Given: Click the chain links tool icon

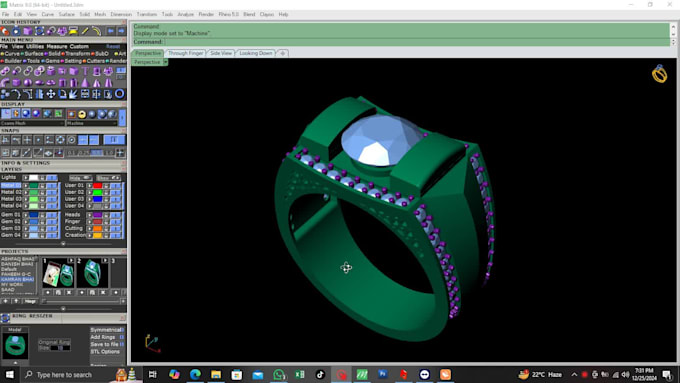Looking at the screenshot, I should pyautogui.click(x=28, y=71).
